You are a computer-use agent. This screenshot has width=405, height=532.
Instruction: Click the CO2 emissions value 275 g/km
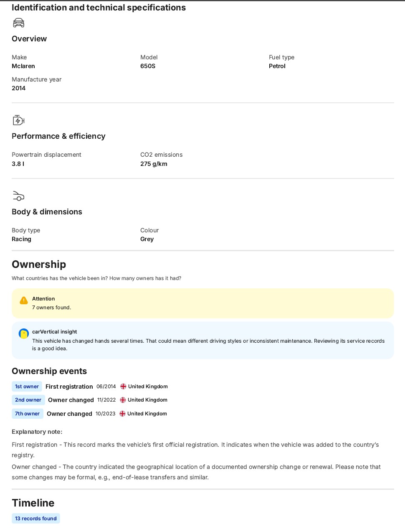(x=154, y=164)
